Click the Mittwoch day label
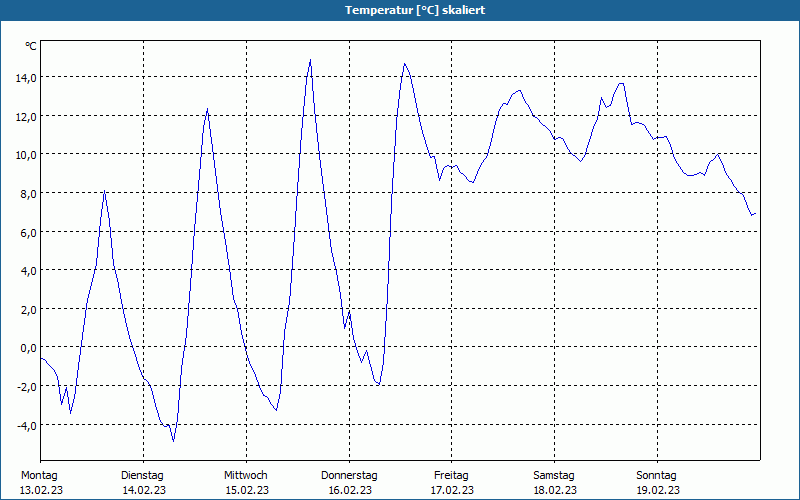 [x=246, y=476]
